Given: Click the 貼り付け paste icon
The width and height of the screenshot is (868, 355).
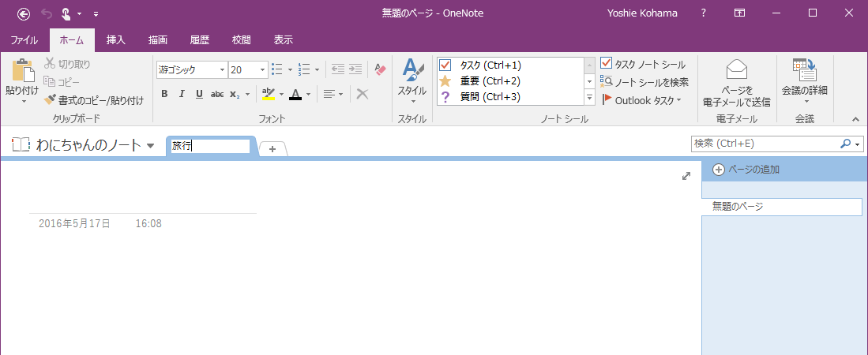Looking at the screenshot, I should pos(22,70).
